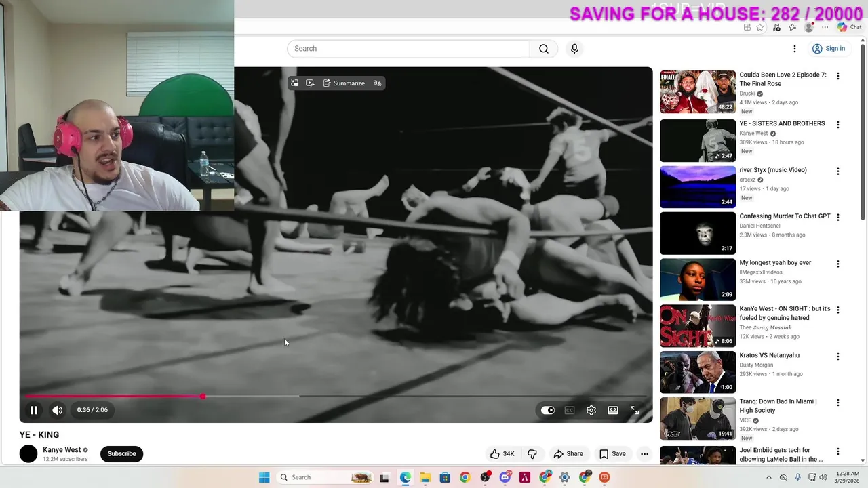868x488 pixels.
Task: Pause the video playback
Action: tap(33, 410)
